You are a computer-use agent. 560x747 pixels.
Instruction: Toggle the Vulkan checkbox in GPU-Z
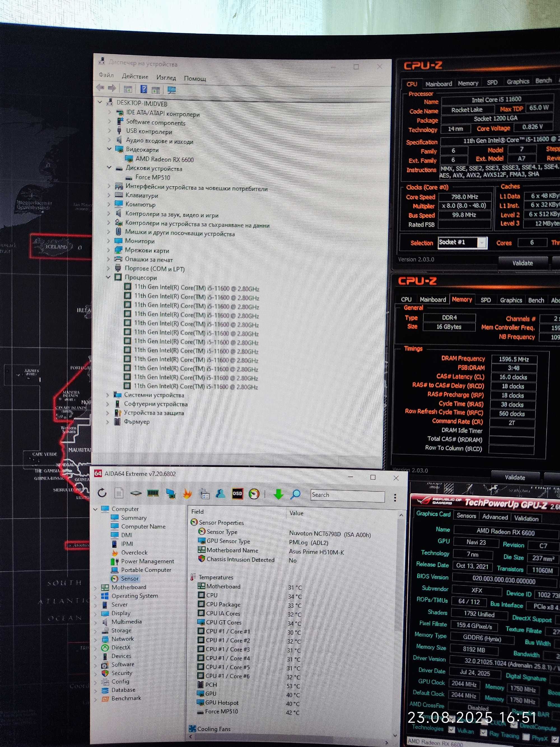451,730
